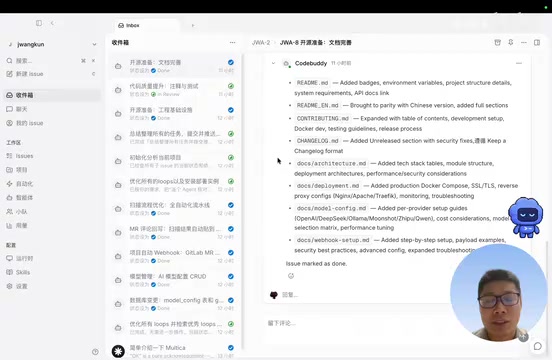The height and width of the screenshot is (360, 552).
Task: Open notification 优化所有的loops以及安装部署实例
Action: [x=174, y=185]
